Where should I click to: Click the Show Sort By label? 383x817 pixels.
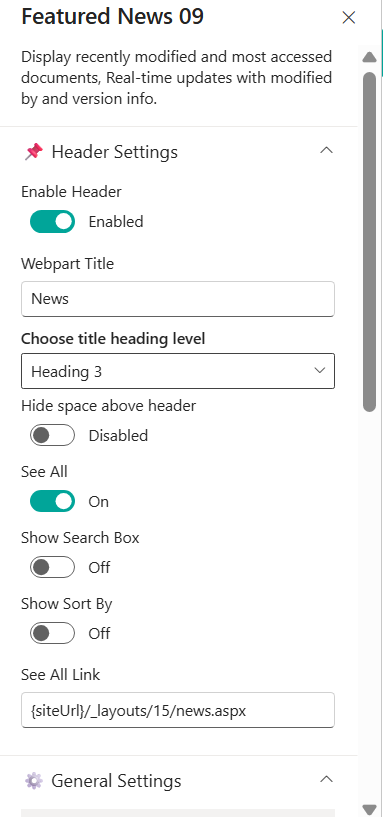pyautogui.click(x=67, y=604)
